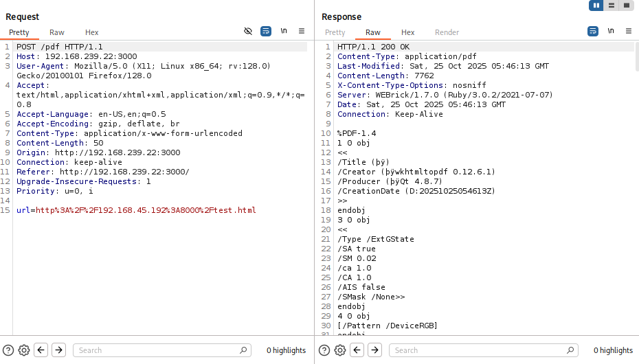Switch to side-by-side layout view

[596, 5]
